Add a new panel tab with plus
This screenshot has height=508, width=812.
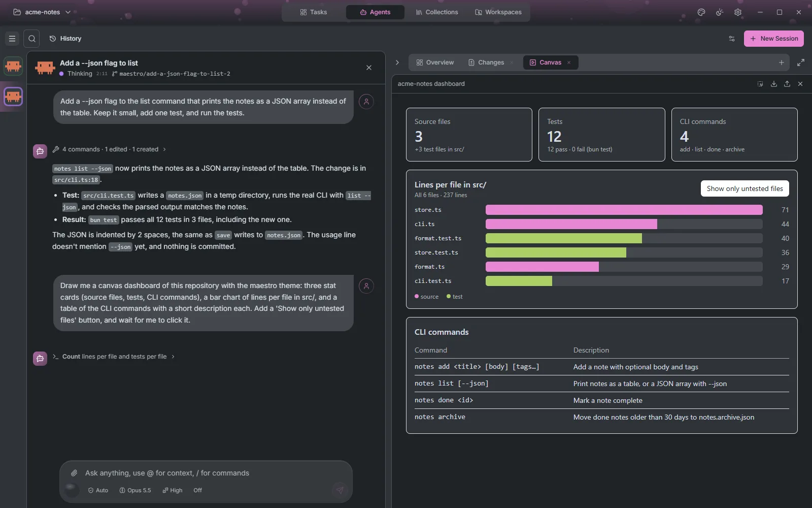(x=782, y=62)
